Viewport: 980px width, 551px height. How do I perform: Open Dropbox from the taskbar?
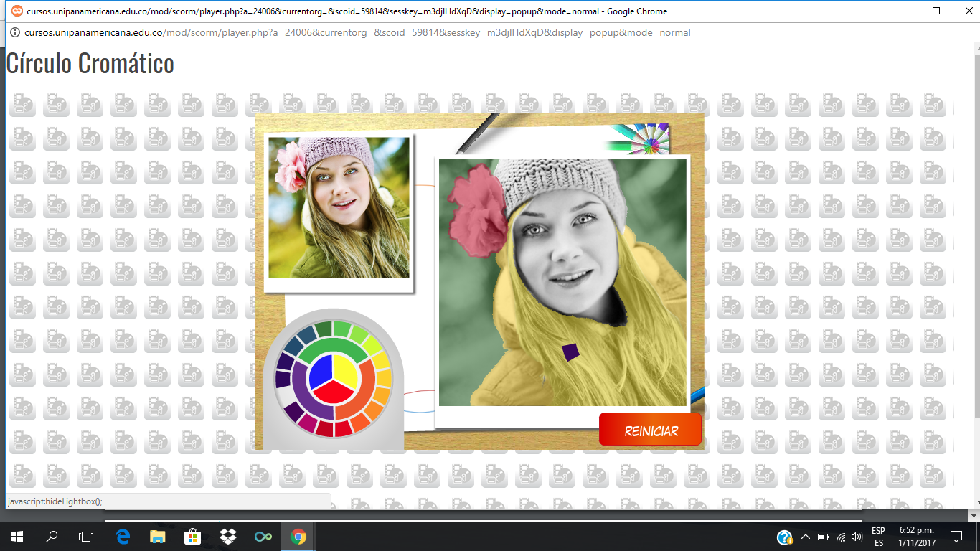[228, 536]
